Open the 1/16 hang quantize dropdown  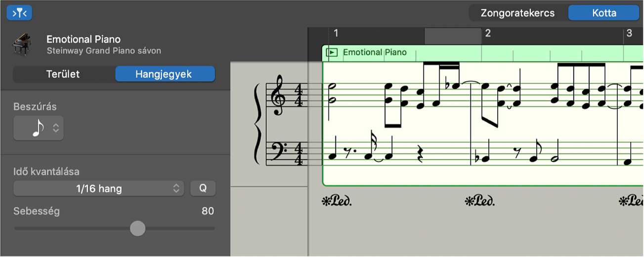99,189
